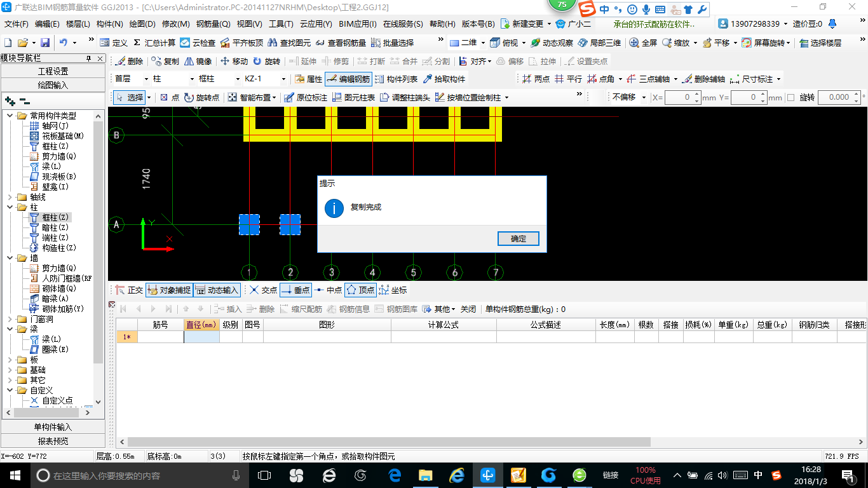Screen dimensions: 868x488
Task: Click the Windows Start button
Action: [x=15, y=475]
